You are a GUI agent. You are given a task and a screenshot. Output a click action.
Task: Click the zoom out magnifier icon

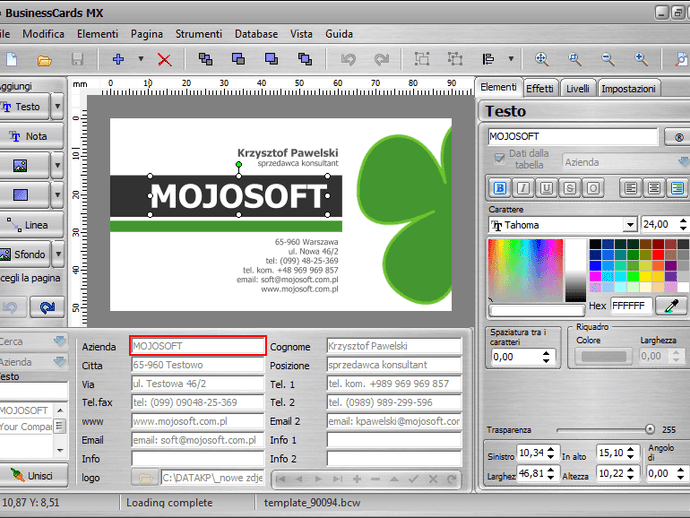pos(608,59)
